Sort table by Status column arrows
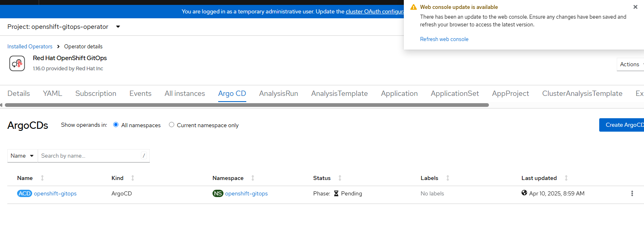This screenshot has height=245, width=644. pos(340,178)
